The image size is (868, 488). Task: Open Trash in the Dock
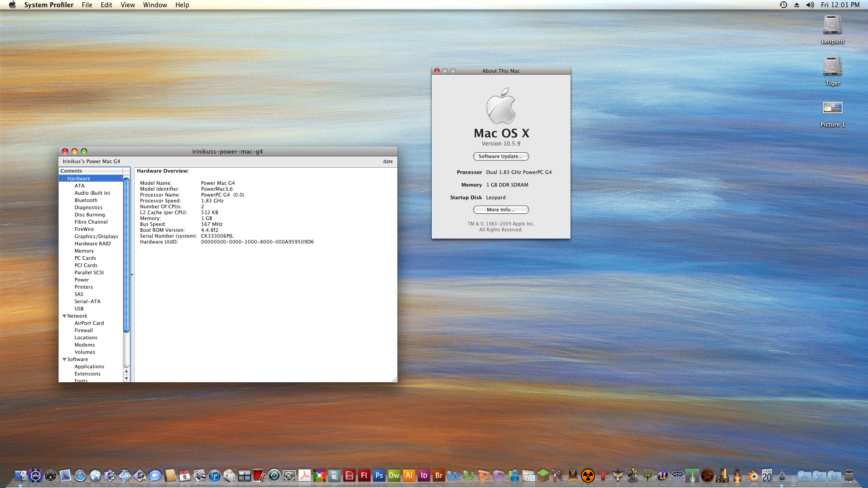click(849, 475)
